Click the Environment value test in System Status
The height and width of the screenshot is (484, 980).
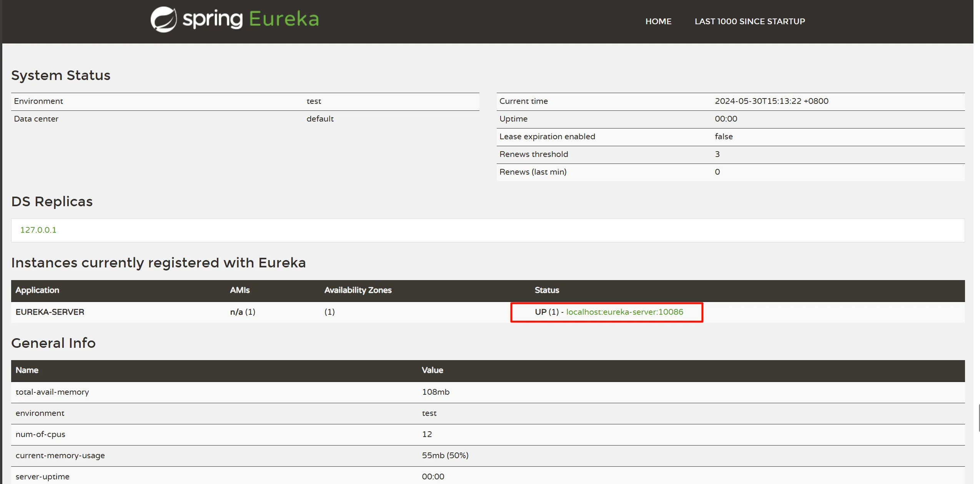pos(313,101)
